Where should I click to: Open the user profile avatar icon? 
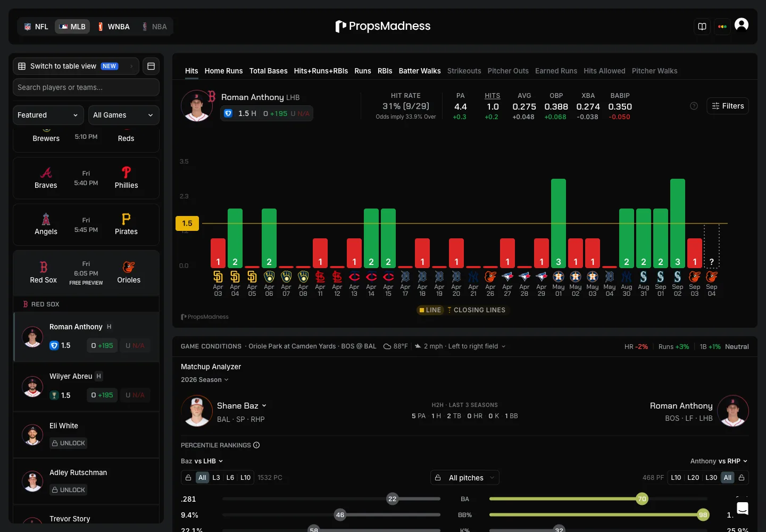[x=742, y=25]
